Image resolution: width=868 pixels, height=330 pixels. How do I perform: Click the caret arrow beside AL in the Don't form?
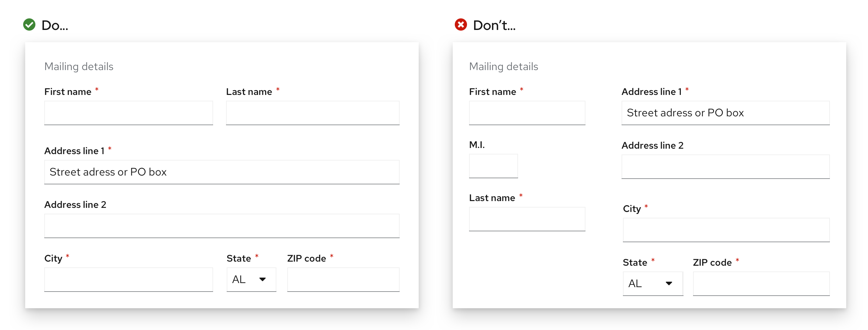669,284
